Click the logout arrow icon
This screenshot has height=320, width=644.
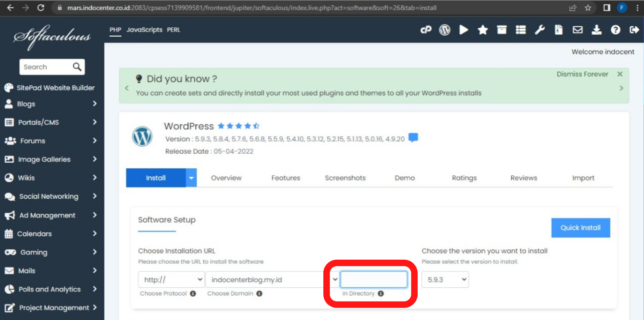tap(634, 30)
